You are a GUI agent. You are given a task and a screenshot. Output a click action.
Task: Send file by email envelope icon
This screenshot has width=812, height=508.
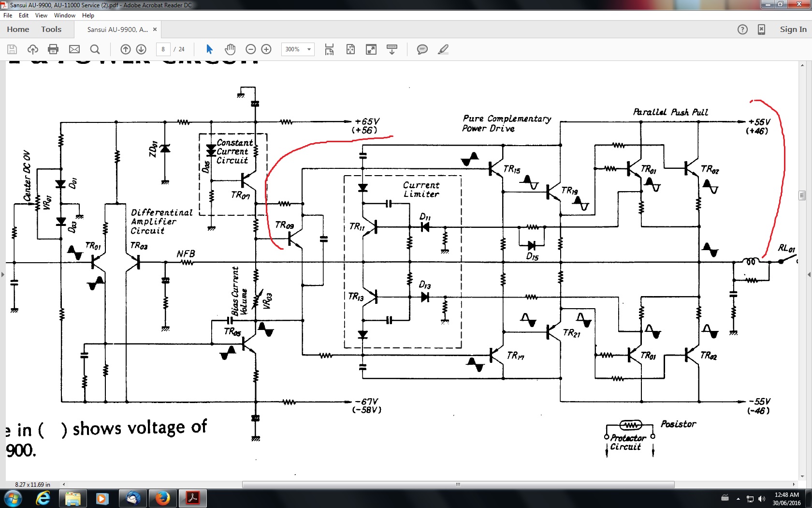tap(74, 49)
